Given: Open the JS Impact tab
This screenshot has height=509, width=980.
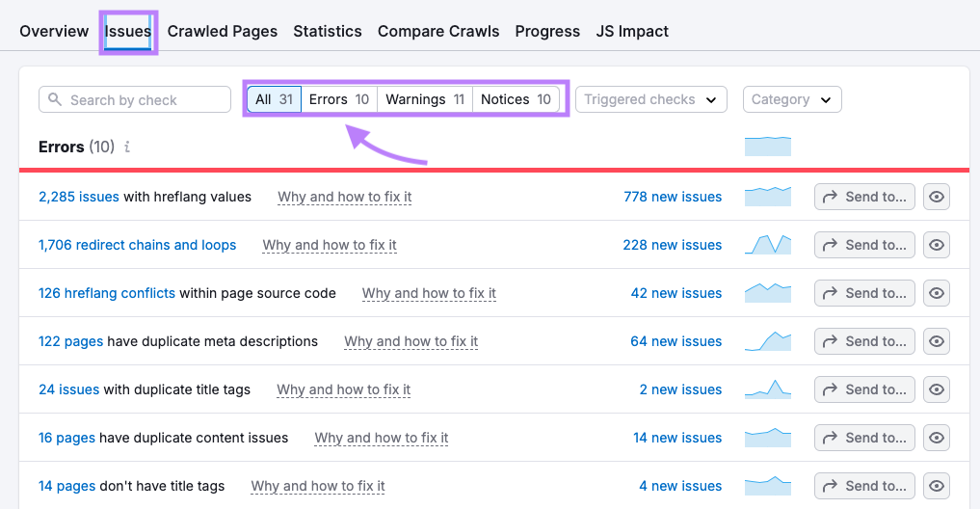Looking at the screenshot, I should [x=632, y=31].
